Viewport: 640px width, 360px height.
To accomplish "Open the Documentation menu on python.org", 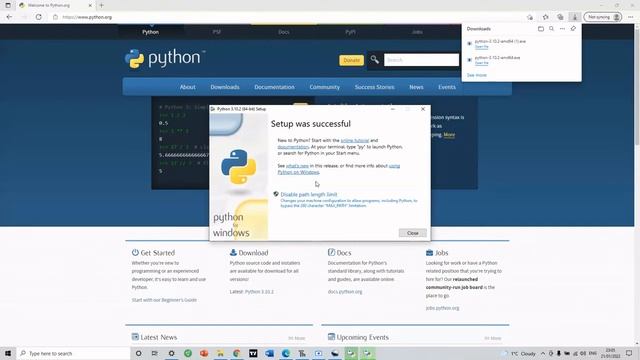I will click(274, 87).
